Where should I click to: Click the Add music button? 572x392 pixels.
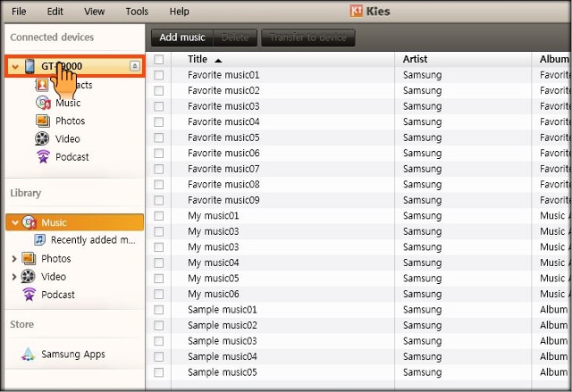click(x=182, y=38)
